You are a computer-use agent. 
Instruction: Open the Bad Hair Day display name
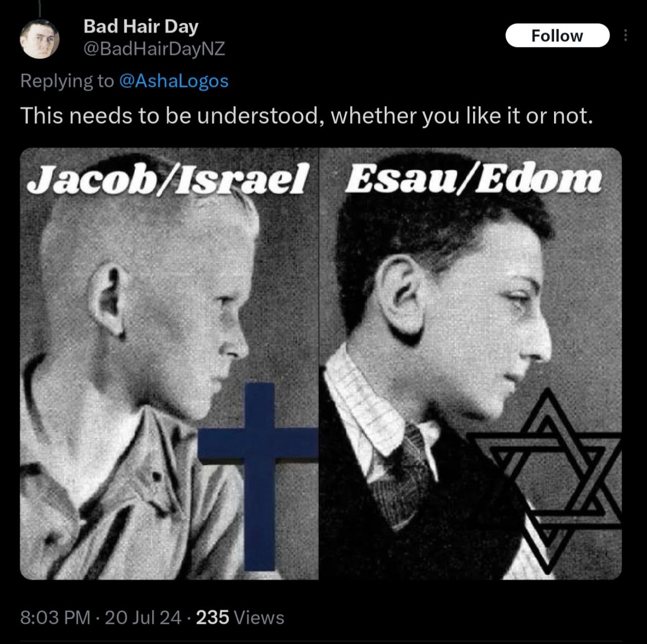pyautogui.click(x=141, y=26)
